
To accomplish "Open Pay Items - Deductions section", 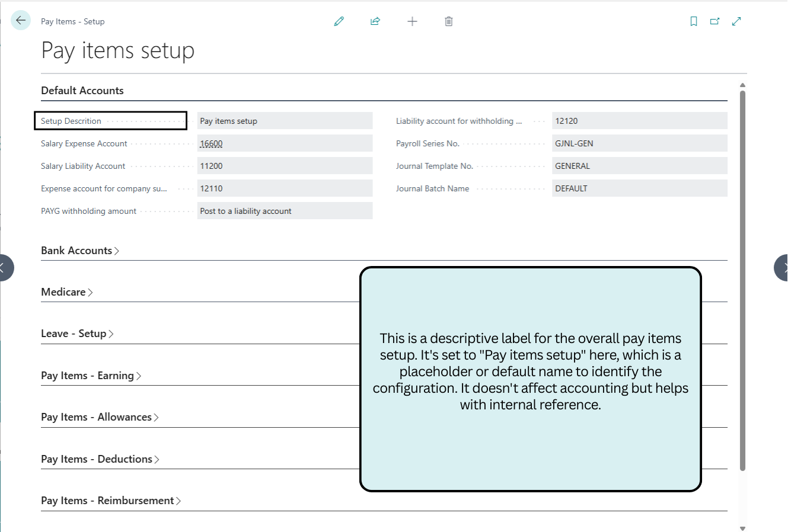I will pos(100,459).
